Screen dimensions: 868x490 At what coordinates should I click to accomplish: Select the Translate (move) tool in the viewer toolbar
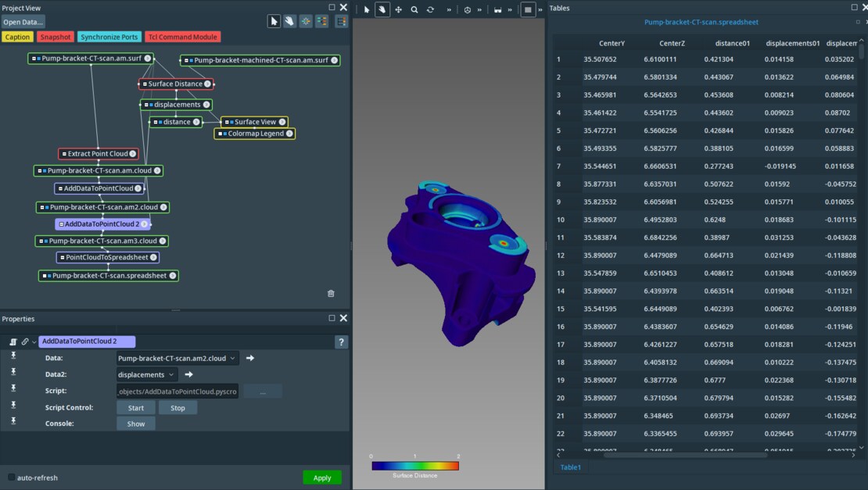pyautogui.click(x=399, y=10)
